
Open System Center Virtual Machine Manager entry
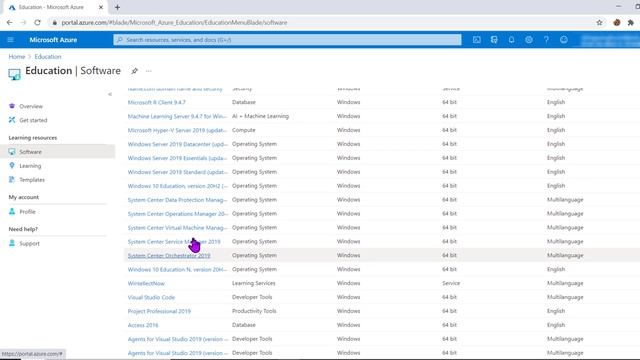point(177,227)
